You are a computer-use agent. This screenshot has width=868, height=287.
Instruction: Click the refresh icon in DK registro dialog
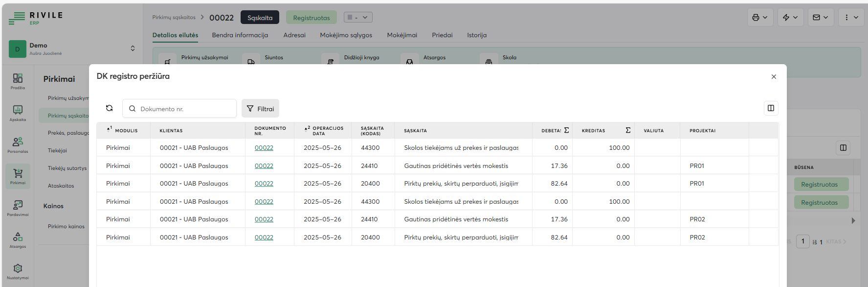(x=109, y=108)
